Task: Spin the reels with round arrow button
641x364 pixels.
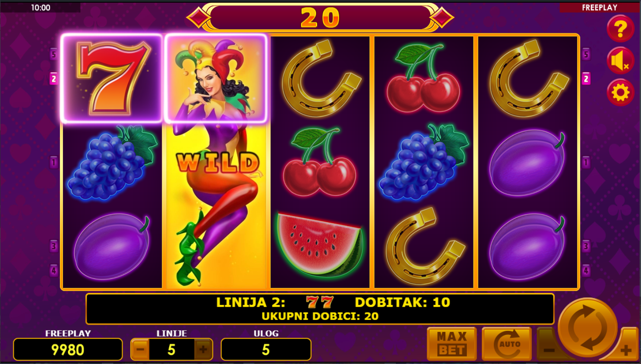Action: (x=587, y=327)
